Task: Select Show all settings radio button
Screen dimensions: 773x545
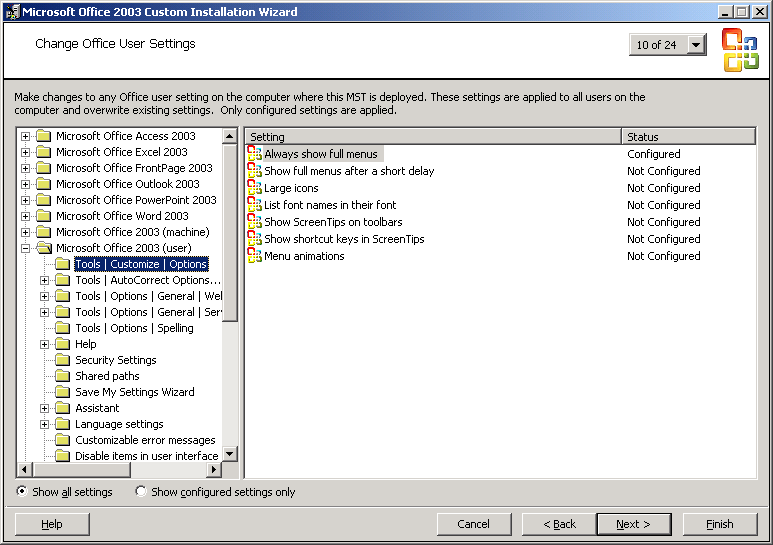Action: click(23, 492)
